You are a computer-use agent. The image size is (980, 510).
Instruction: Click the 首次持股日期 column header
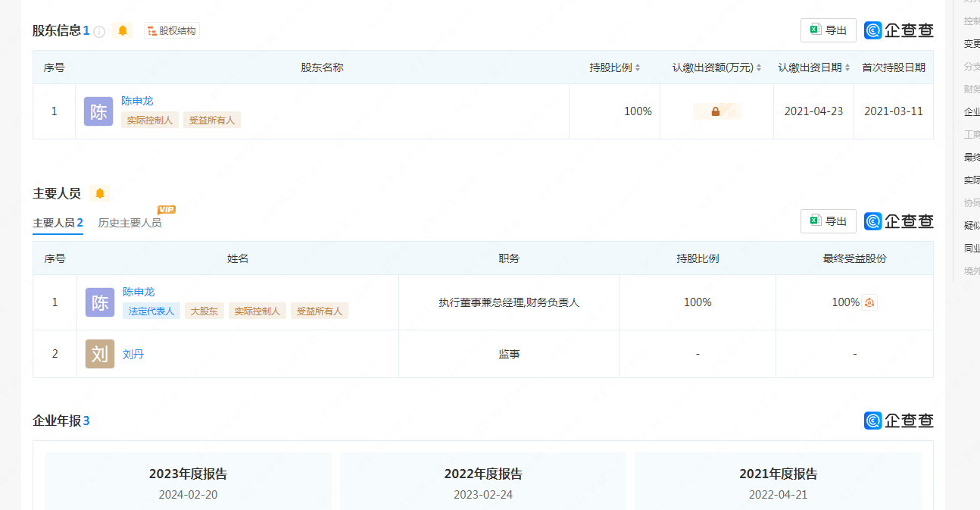[894, 67]
